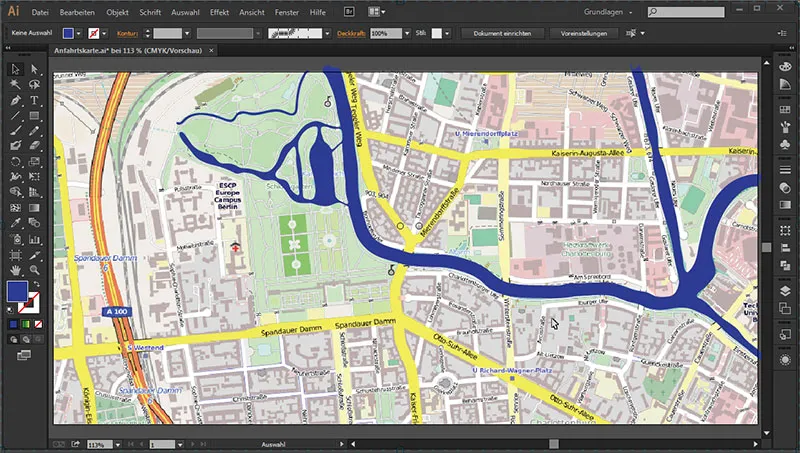Open the Stroke panel lines icon
This screenshot has height=453, width=800.
coord(785,169)
